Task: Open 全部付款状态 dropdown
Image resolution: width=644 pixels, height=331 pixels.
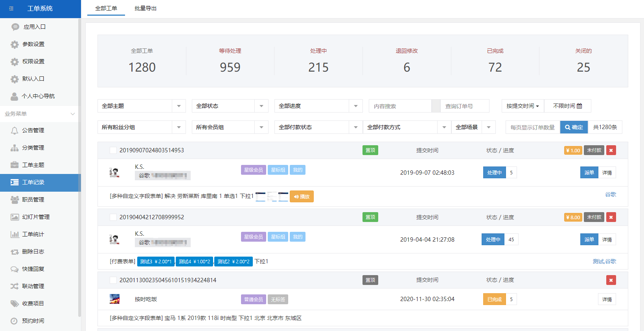Action: coord(318,127)
